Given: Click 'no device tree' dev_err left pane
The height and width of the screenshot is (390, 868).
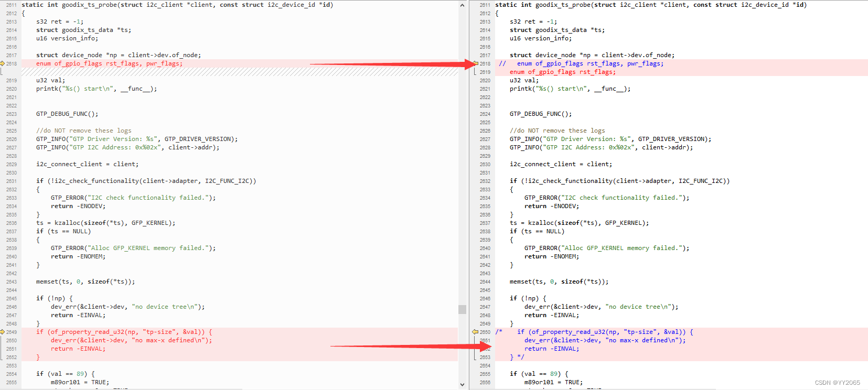Looking at the screenshot, I should point(128,307).
